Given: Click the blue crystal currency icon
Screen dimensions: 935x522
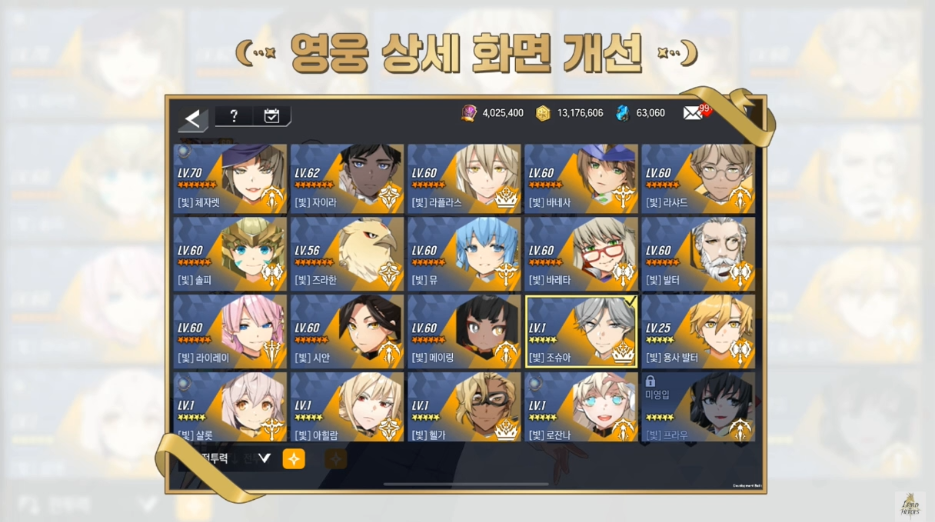Looking at the screenshot, I should [x=623, y=113].
